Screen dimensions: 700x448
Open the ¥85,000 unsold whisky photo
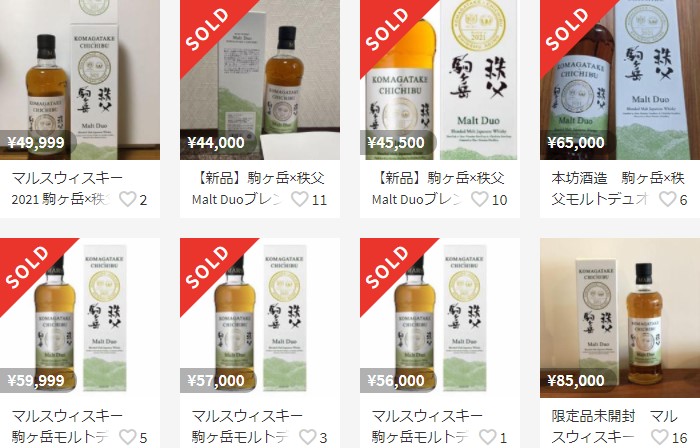(620, 318)
